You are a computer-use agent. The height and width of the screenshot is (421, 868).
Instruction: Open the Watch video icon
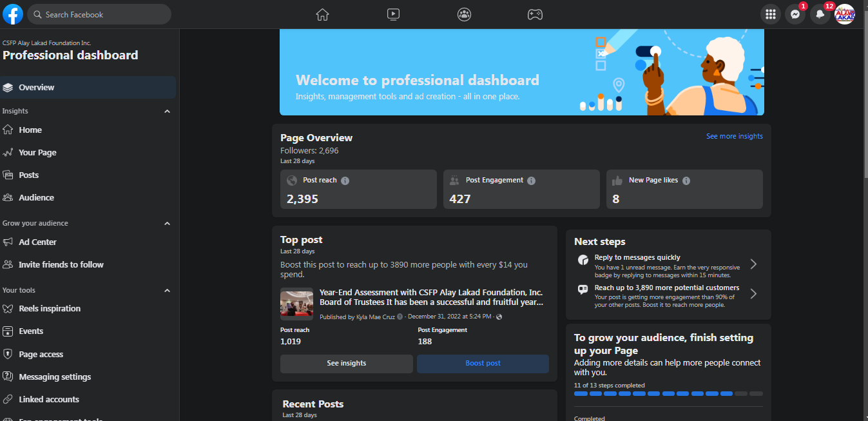(394, 14)
